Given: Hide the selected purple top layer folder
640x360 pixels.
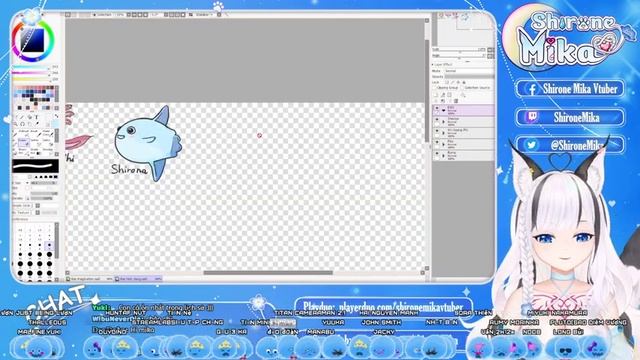Looking at the screenshot, I should click(437, 108).
